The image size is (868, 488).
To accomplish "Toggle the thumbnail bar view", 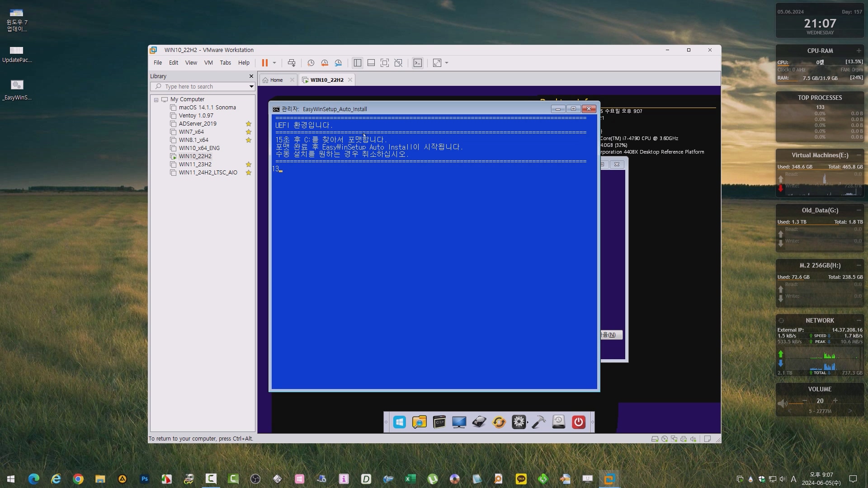I will coord(371,63).
